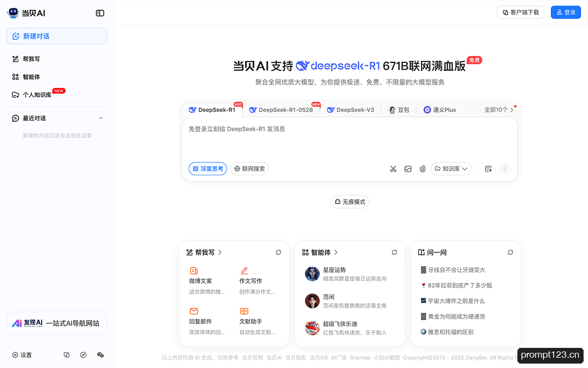Image resolution: width=588 pixels, height=368 pixels.
Task: Open 作文写作 writing template
Action: [x=257, y=281]
